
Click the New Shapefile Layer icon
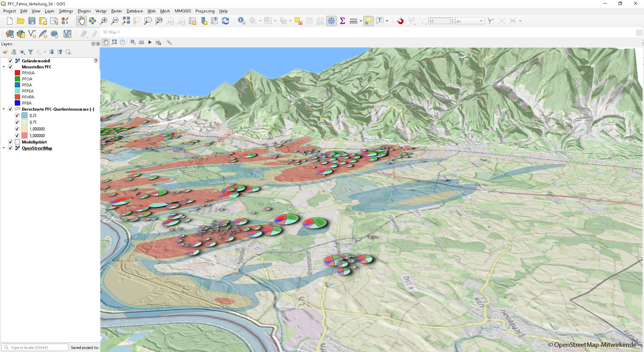click(32, 34)
